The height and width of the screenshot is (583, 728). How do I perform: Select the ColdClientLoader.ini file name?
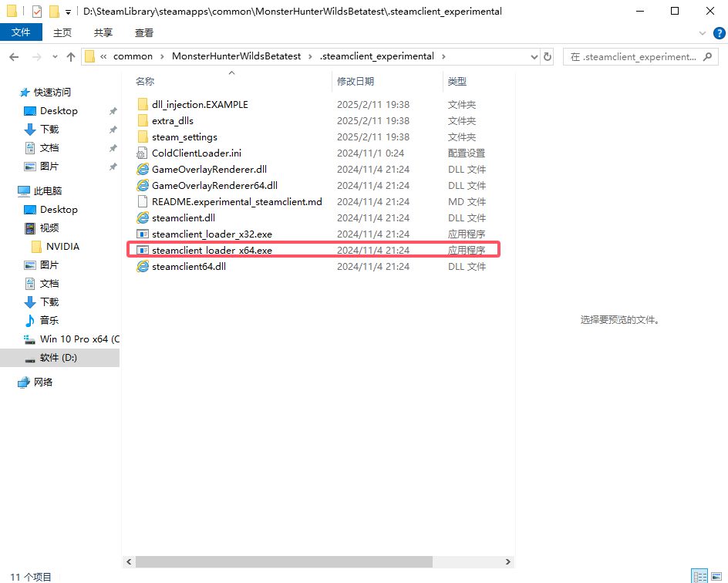[x=197, y=153]
